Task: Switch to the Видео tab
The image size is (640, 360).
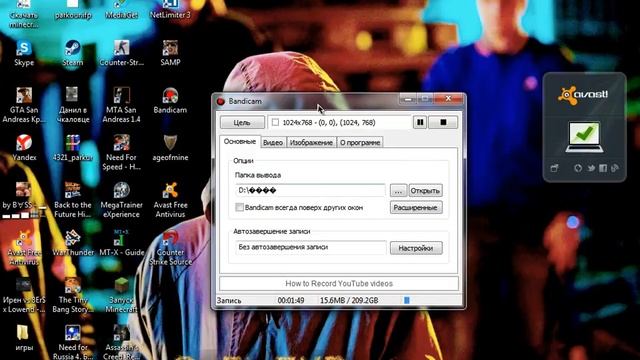Action: point(273,142)
